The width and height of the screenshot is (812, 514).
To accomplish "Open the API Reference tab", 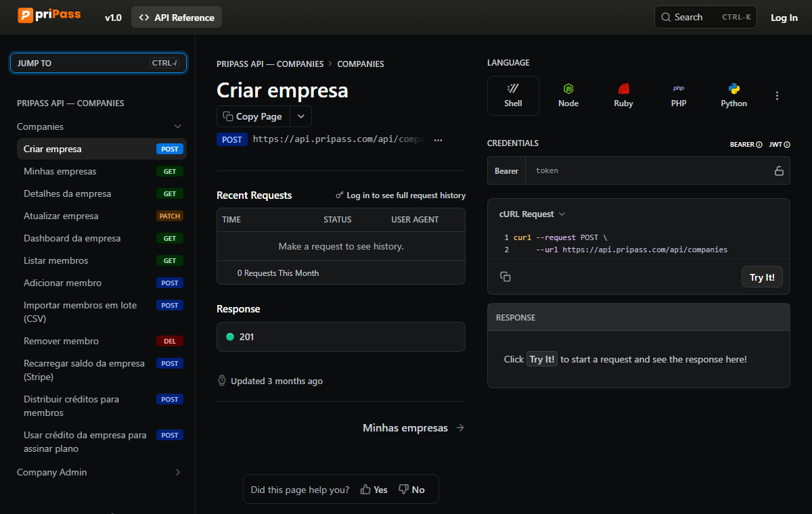I will [x=177, y=18].
